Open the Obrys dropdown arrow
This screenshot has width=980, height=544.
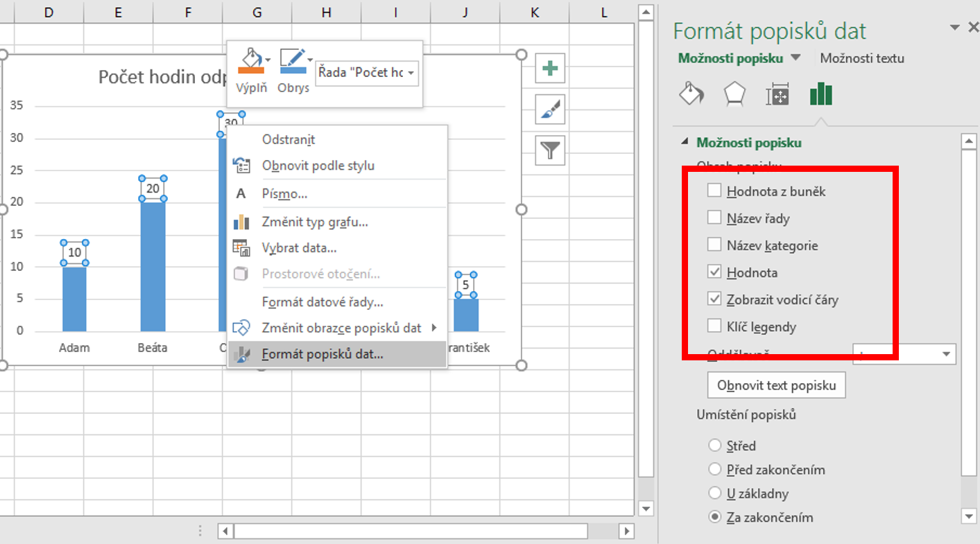click(x=309, y=60)
